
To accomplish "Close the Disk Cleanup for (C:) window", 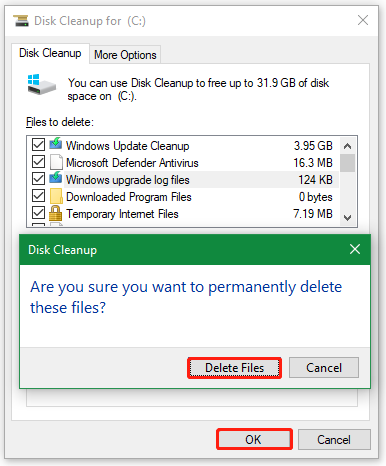I will coord(363,20).
